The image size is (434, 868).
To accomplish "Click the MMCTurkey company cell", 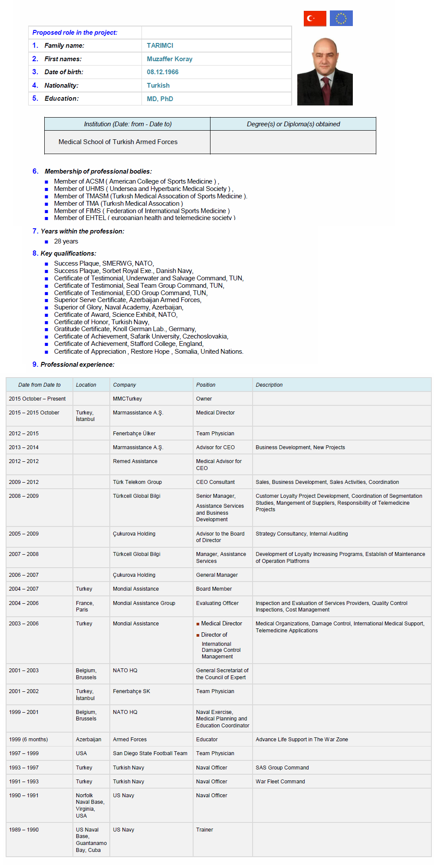I will click(127, 399).
